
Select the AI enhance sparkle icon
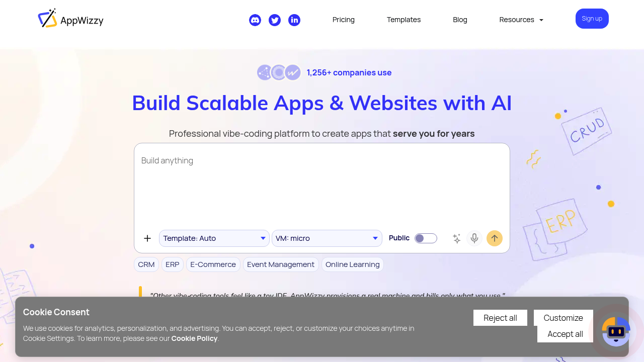(456, 238)
